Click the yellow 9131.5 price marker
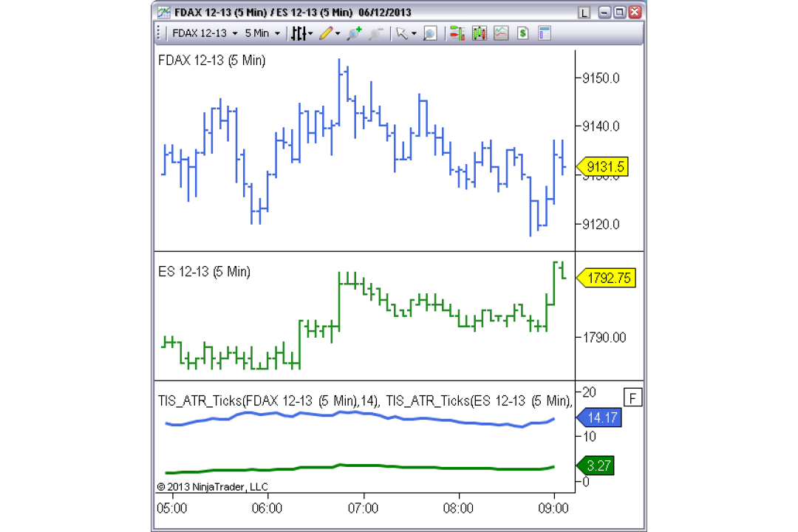Image resolution: width=798 pixels, height=532 pixels. click(602, 166)
